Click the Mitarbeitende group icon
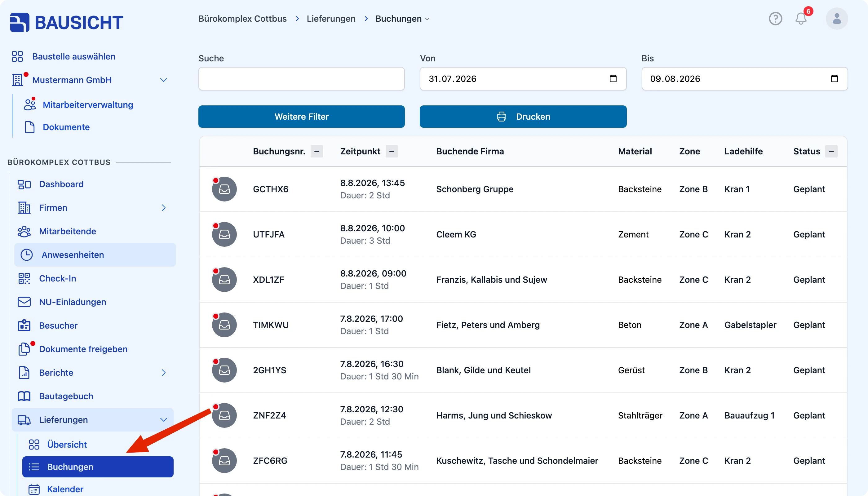 (x=24, y=231)
